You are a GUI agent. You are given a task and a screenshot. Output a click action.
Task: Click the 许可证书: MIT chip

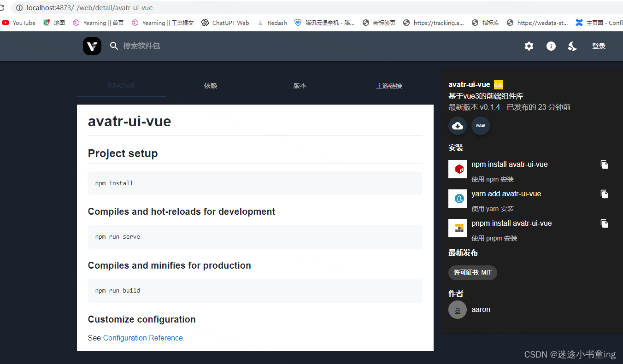tap(473, 272)
